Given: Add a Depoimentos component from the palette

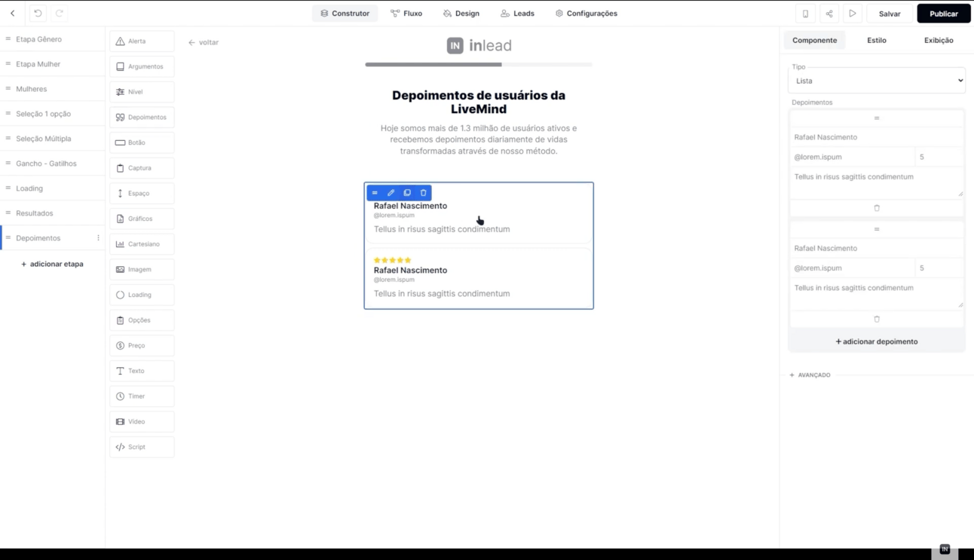Looking at the screenshot, I should [142, 118].
